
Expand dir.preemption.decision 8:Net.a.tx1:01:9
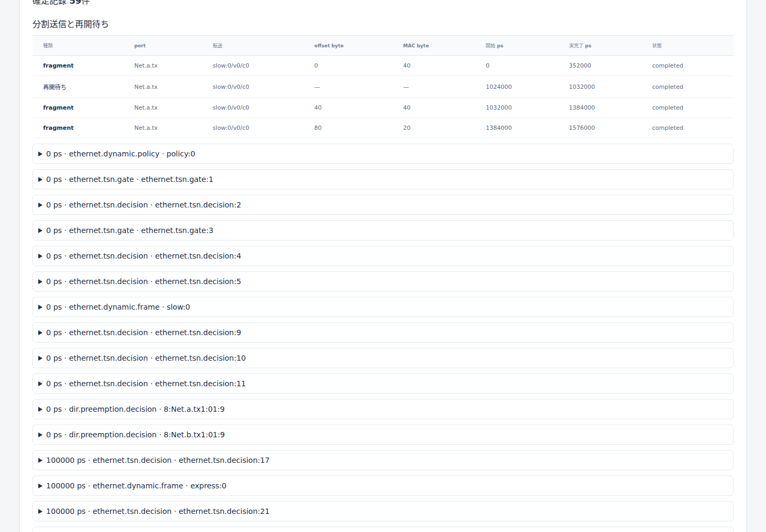click(x=382, y=409)
